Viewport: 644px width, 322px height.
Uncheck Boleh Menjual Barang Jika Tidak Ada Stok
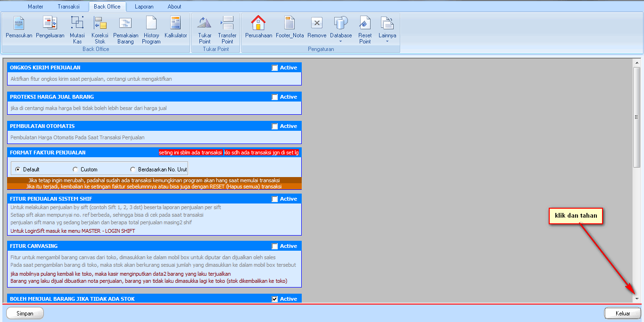[x=275, y=299]
